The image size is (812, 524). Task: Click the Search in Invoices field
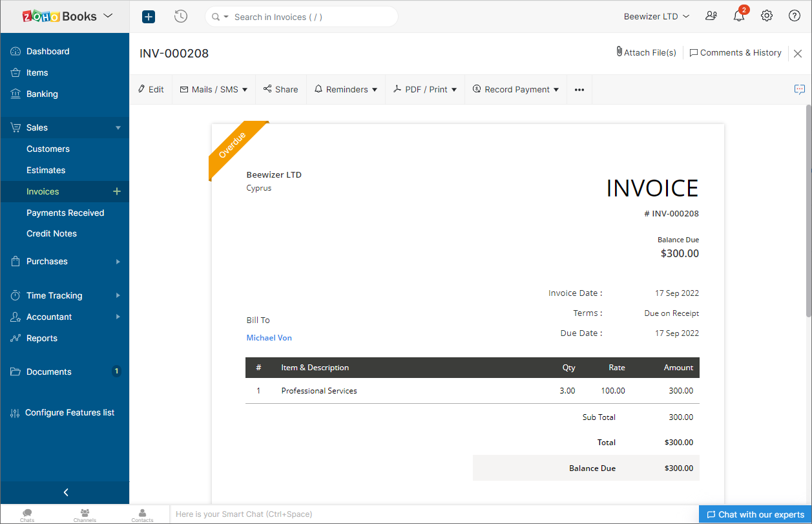pyautogui.click(x=310, y=17)
